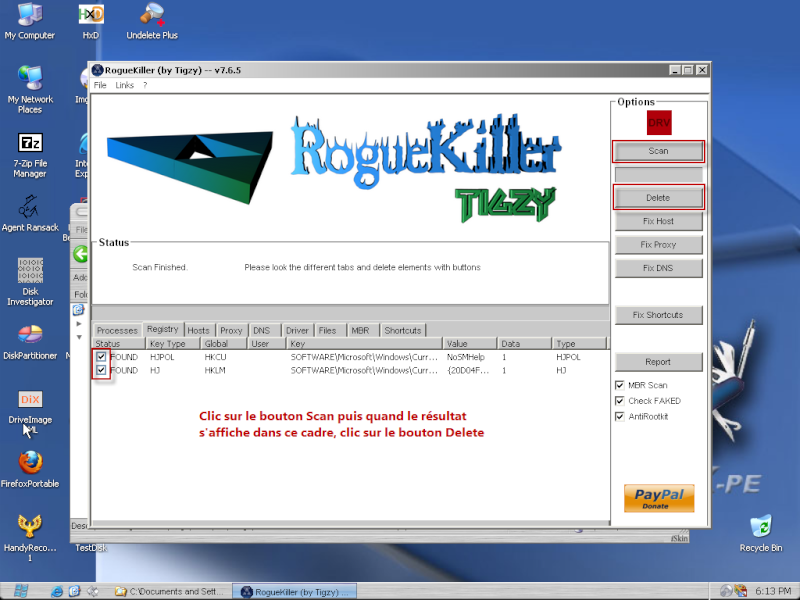Click the {20D04F… value cell
Image resolution: width=800 pixels, height=600 pixels.
point(468,370)
